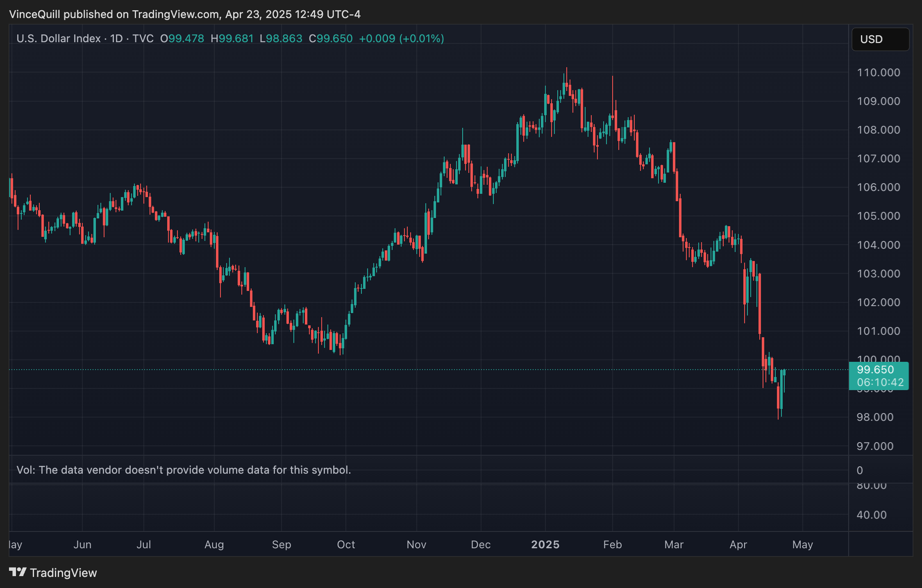
Task: Click the 110.000 price scale label
Action: coord(879,73)
